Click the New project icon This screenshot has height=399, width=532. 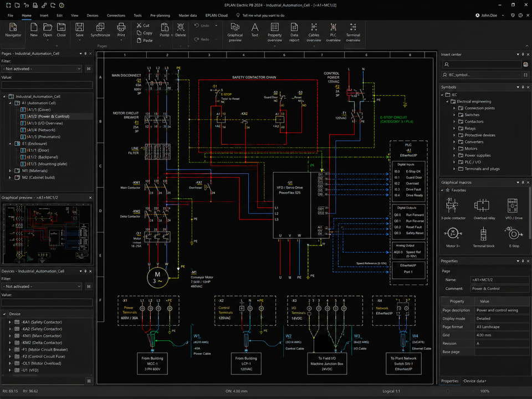[34, 30]
